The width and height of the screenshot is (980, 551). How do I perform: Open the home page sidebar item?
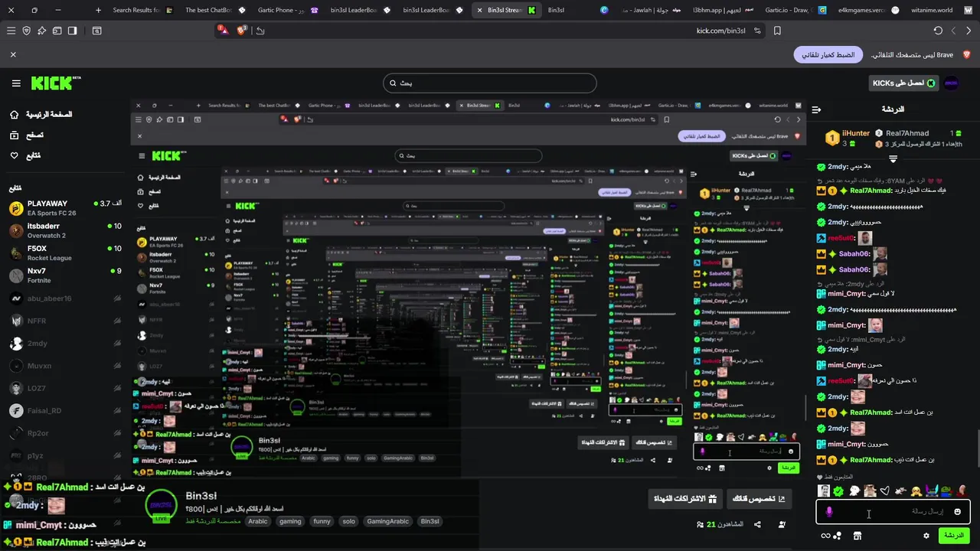point(41,114)
